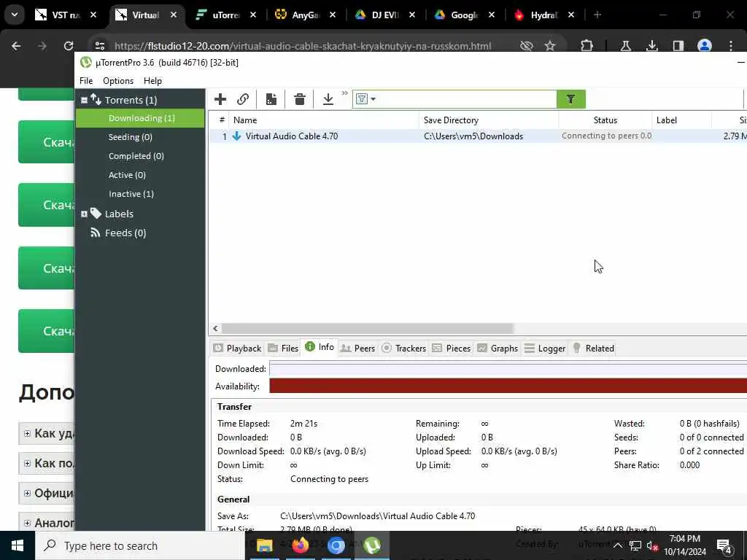Screen dimensions: 747x560
Task: Switch to the Peers tab
Action: [x=358, y=349]
